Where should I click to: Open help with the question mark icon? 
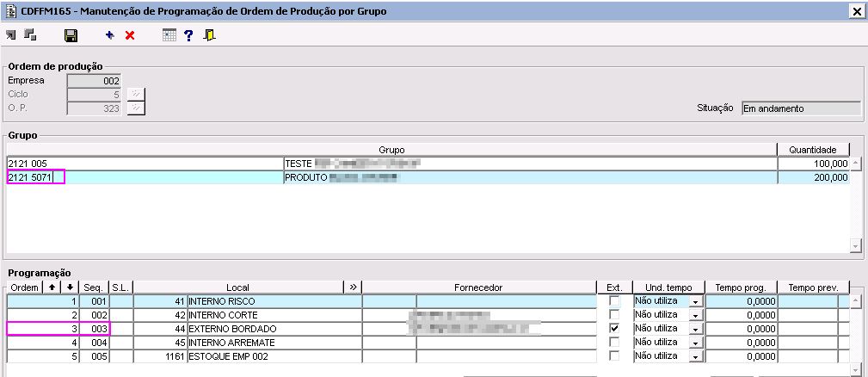tap(188, 36)
